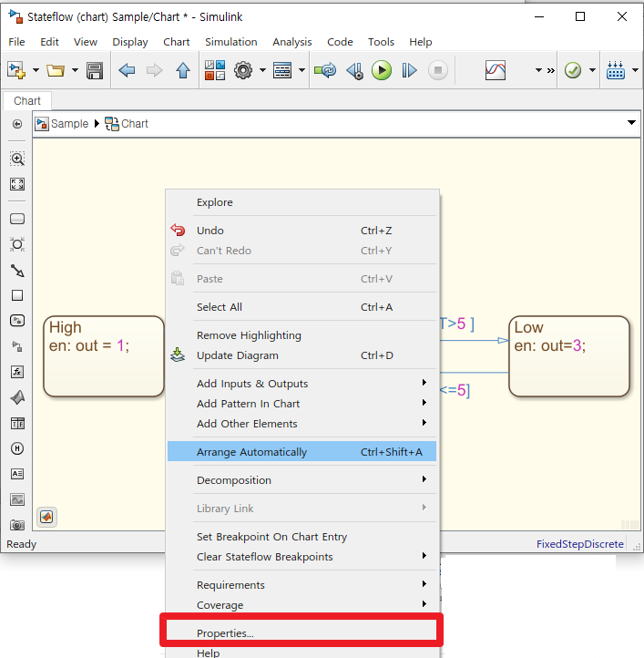This screenshot has height=658, width=644.
Task: Click the Build Model toolbar icon
Action: pyautogui.click(x=616, y=70)
